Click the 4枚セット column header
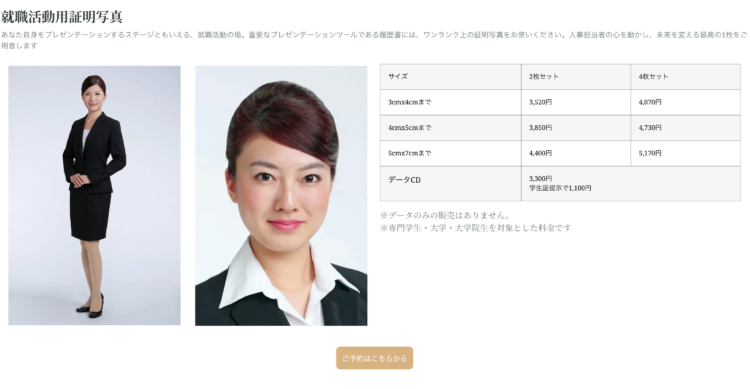750x389 pixels. 685,77
